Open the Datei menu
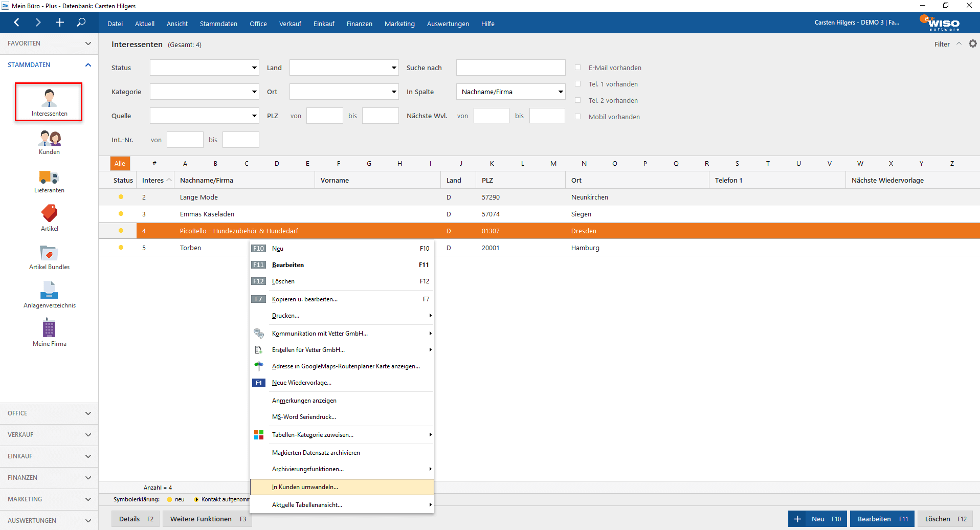 point(115,24)
